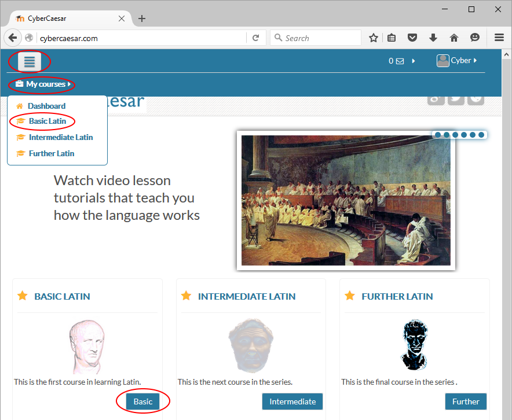Select the last slideshow dot indicator

481,135
